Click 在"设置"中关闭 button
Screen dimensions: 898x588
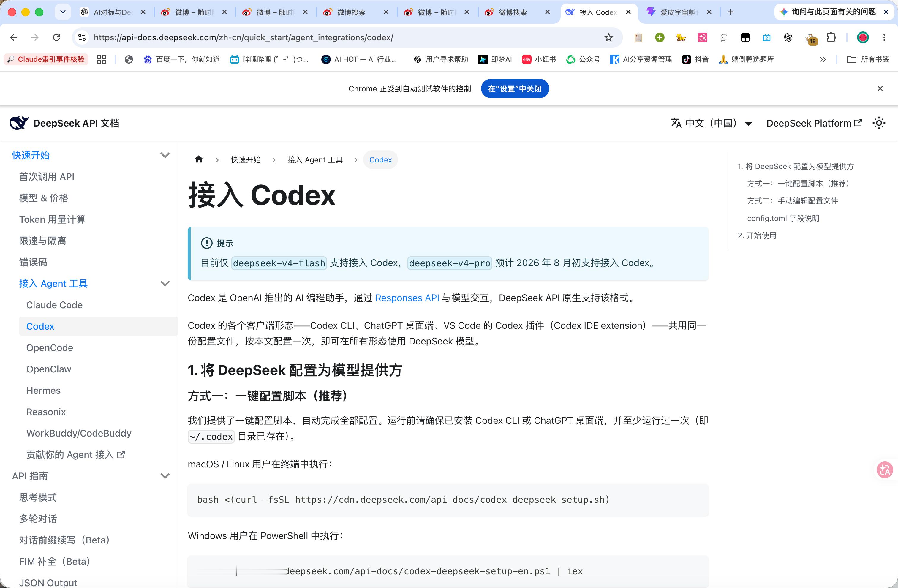click(x=515, y=89)
